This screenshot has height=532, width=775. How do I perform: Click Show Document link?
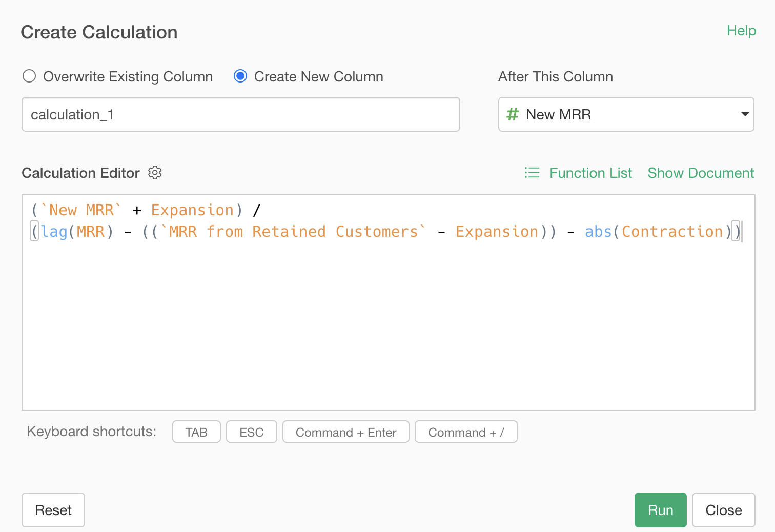(701, 173)
